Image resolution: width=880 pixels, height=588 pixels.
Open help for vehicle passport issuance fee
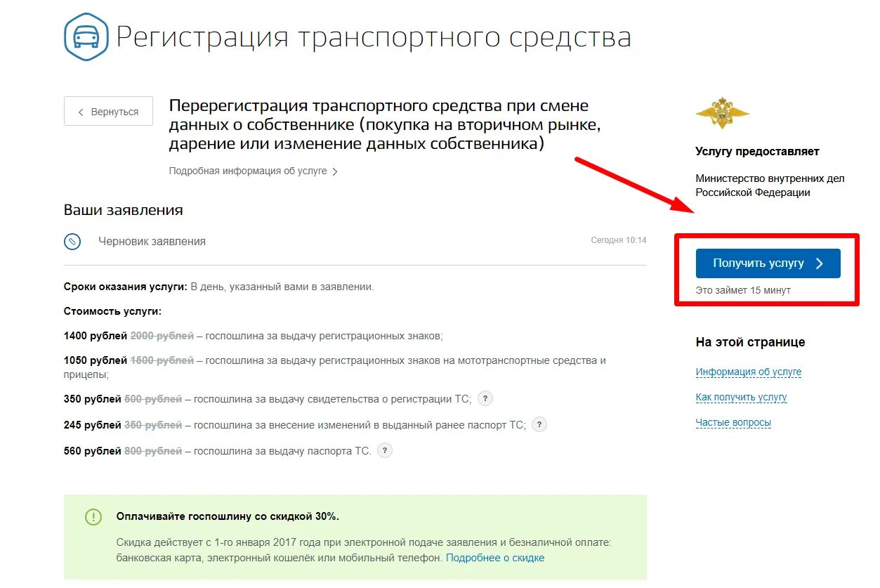pos(384,450)
